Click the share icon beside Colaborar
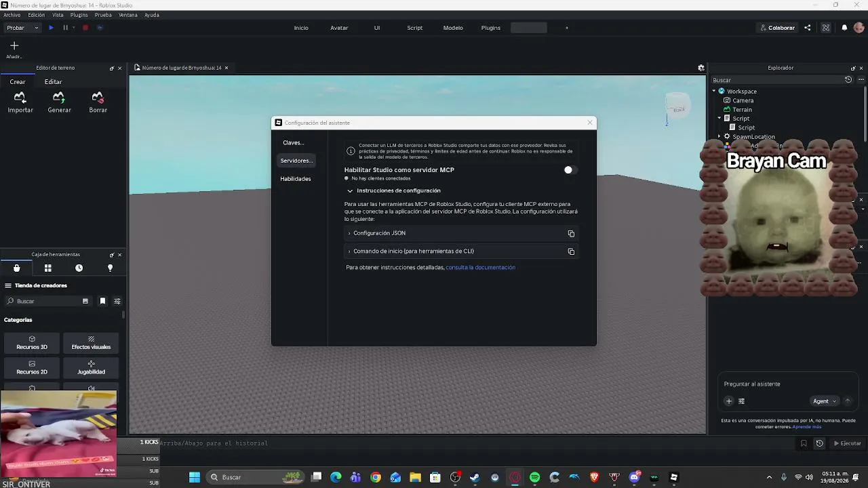868x488 pixels. (x=807, y=28)
